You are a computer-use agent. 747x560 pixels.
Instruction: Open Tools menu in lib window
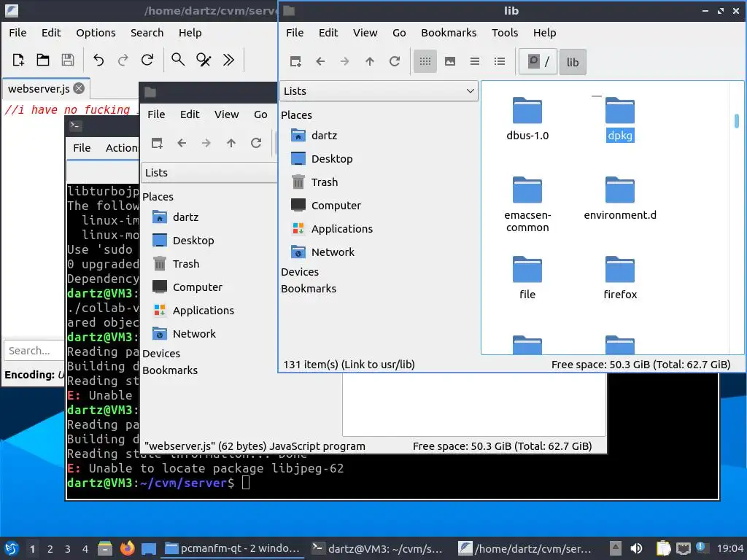pyautogui.click(x=505, y=33)
